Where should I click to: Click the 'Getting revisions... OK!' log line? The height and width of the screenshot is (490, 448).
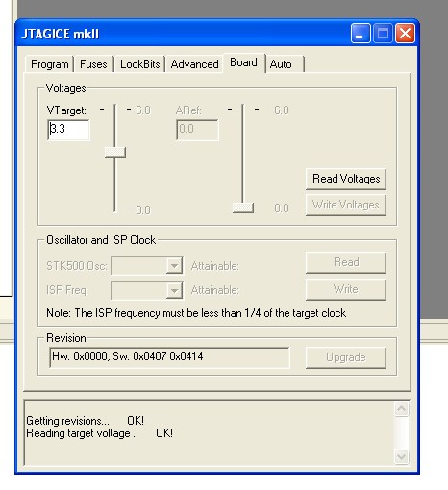point(86,421)
